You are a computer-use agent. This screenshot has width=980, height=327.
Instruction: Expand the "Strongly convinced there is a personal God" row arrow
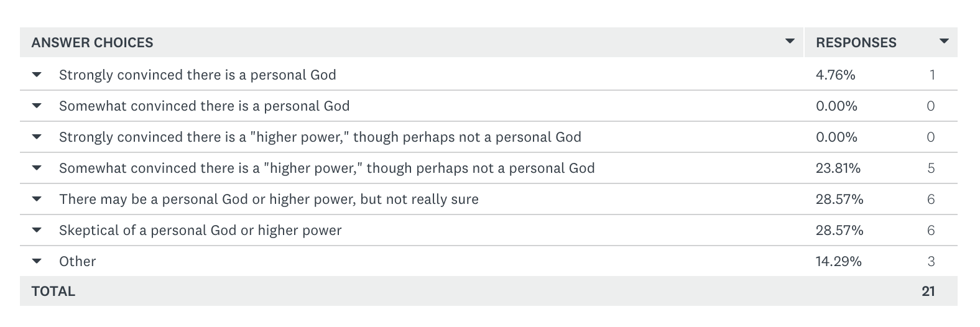[x=37, y=75]
